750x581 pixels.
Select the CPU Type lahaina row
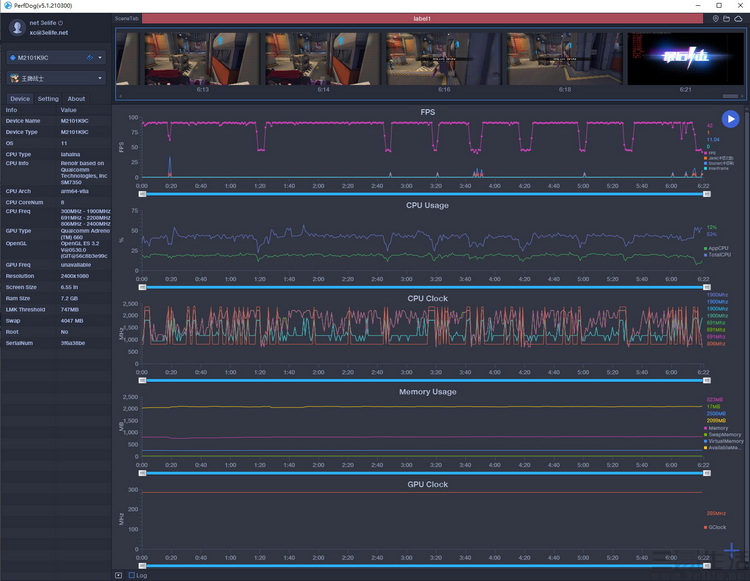tap(56, 154)
